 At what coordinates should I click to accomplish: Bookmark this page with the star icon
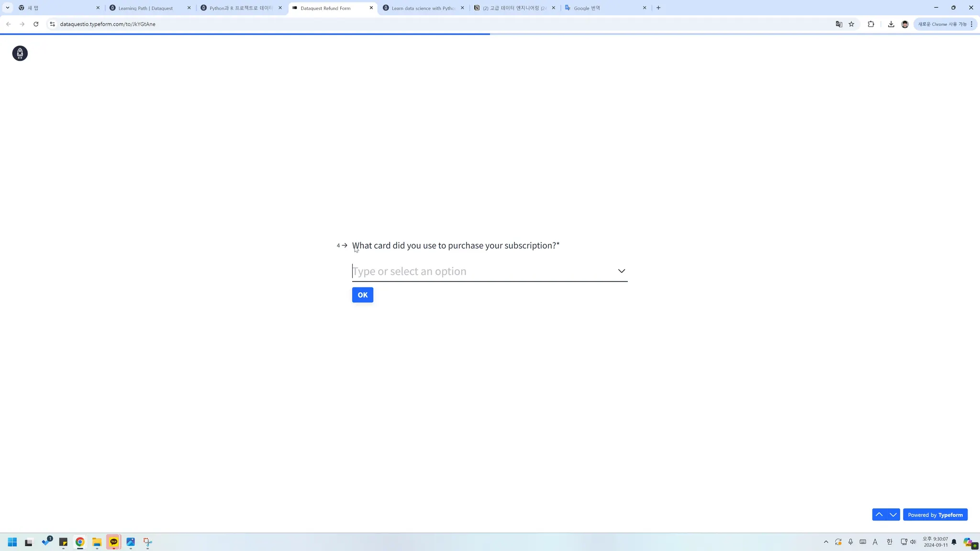click(851, 24)
